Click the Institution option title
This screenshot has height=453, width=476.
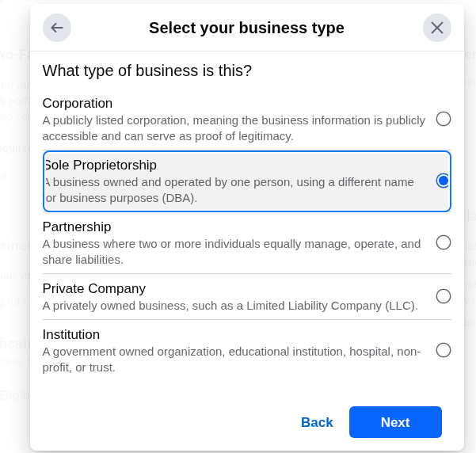click(x=71, y=334)
